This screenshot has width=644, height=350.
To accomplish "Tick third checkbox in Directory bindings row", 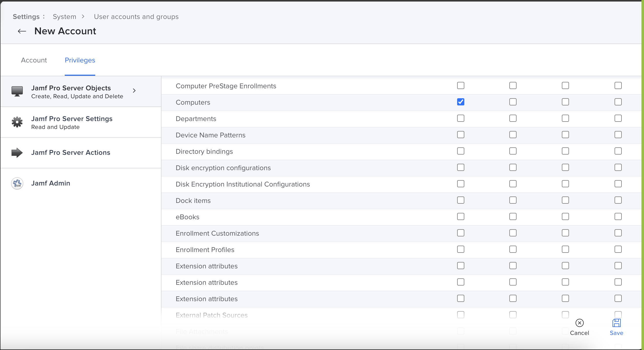I will 565,151.
